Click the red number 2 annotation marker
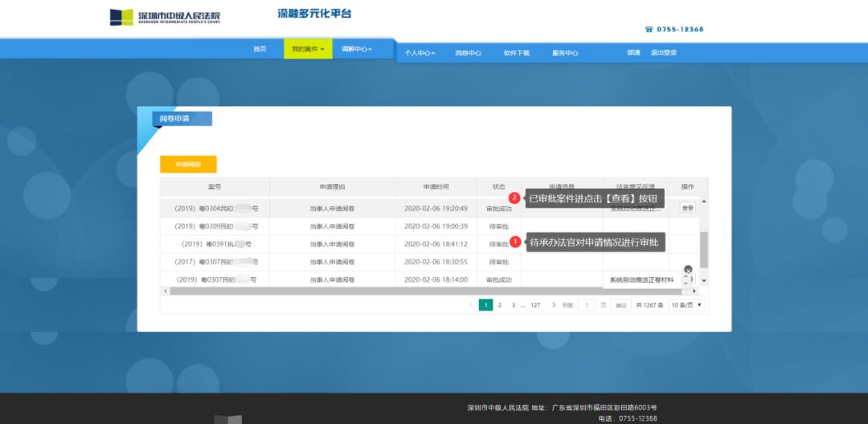Viewport: 868px width, 424px height. pyautogui.click(x=514, y=198)
